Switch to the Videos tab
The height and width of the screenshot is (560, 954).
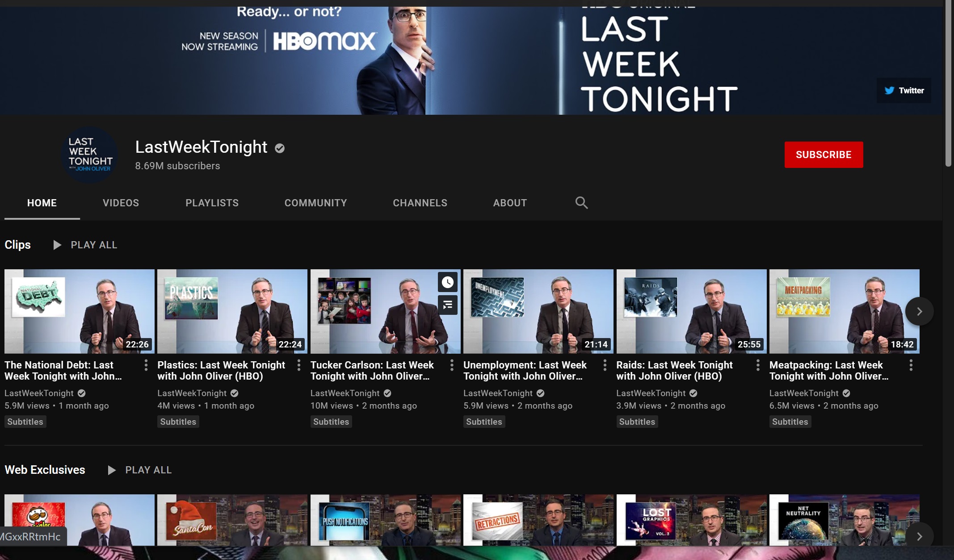click(x=121, y=203)
